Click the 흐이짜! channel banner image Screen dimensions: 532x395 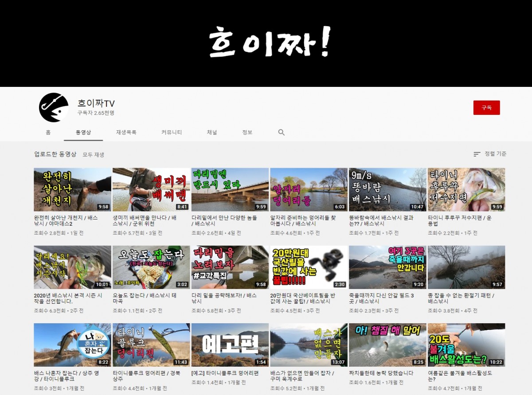pyautogui.click(x=266, y=43)
